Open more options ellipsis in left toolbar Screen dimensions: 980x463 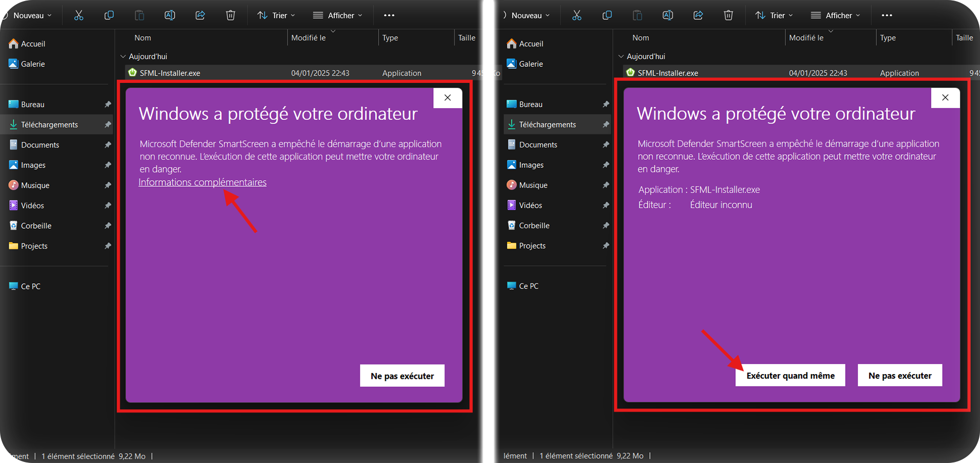389,15
